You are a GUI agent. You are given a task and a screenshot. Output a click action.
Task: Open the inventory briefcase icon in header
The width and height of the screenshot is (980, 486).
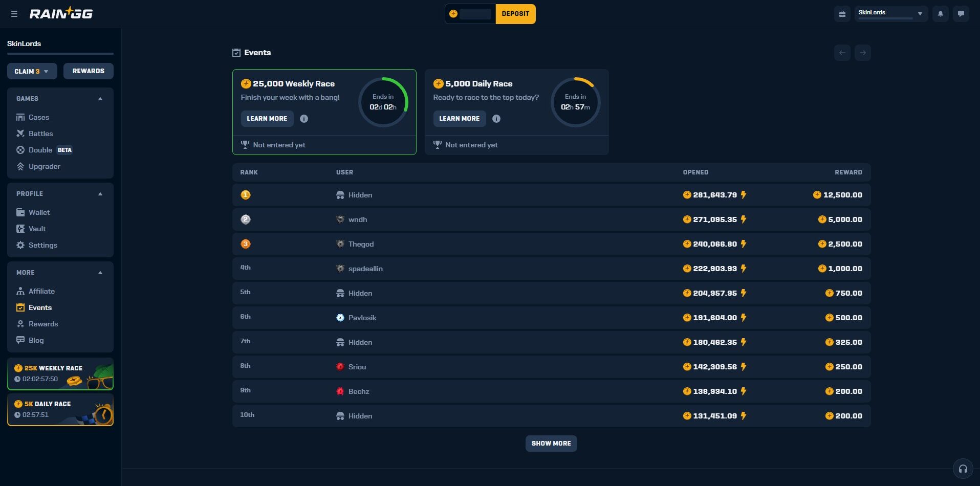pyautogui.click(x=842, y=14)
